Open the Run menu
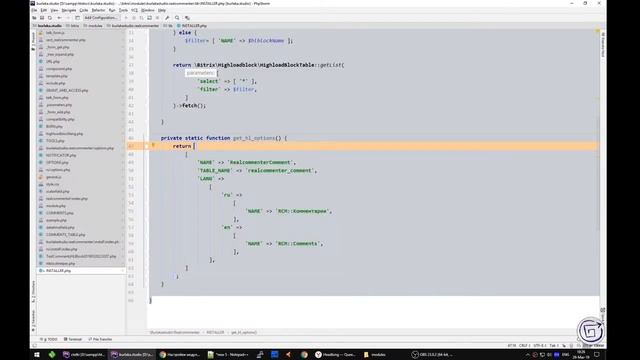 pyautogui.click(x=112, y=10)
